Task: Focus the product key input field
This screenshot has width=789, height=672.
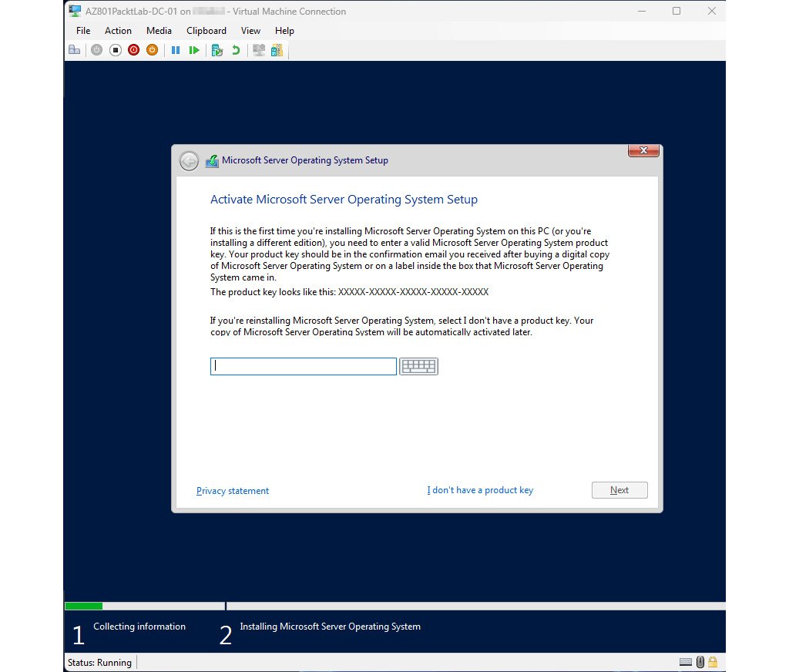Action: [x=304, y=366]
